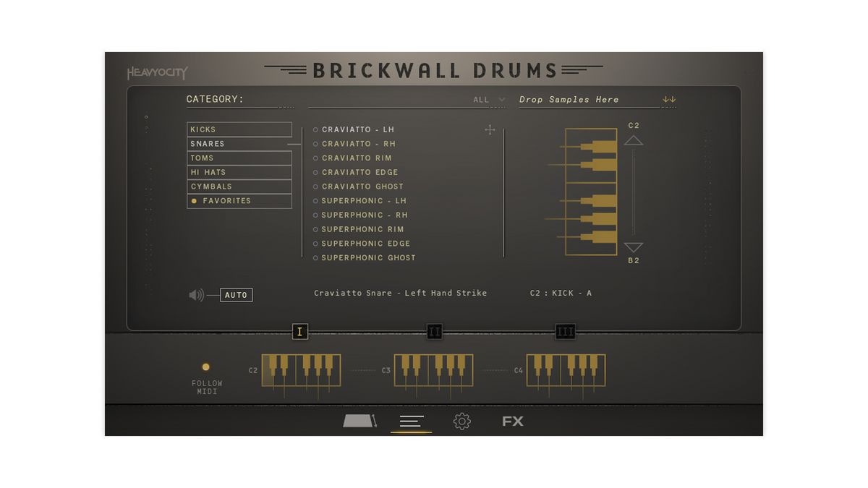Select the Cymbals category

coord(239,187)
